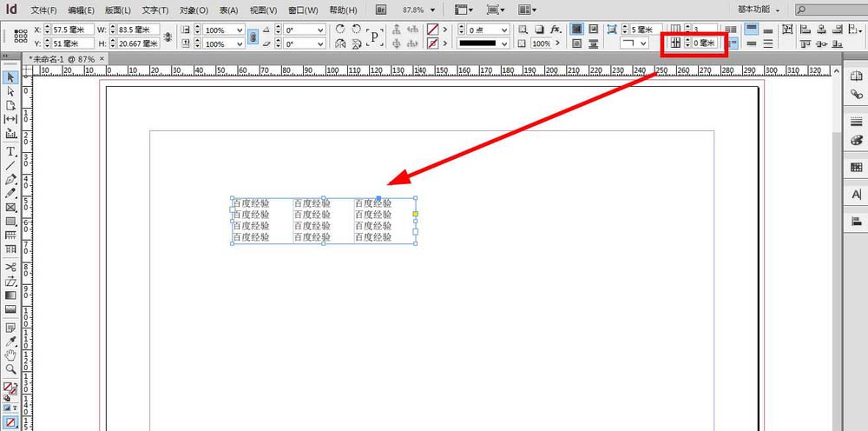Image resolution: width=868 pixels, height=431 pixels.
Task: Expand the rotation angle dropdown
Action: pos(321,30)
